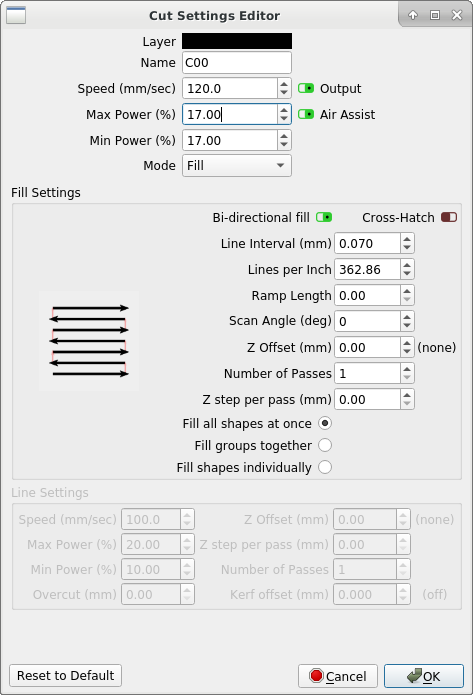Increase Speed value with up arrow

[x=284, y=84]
